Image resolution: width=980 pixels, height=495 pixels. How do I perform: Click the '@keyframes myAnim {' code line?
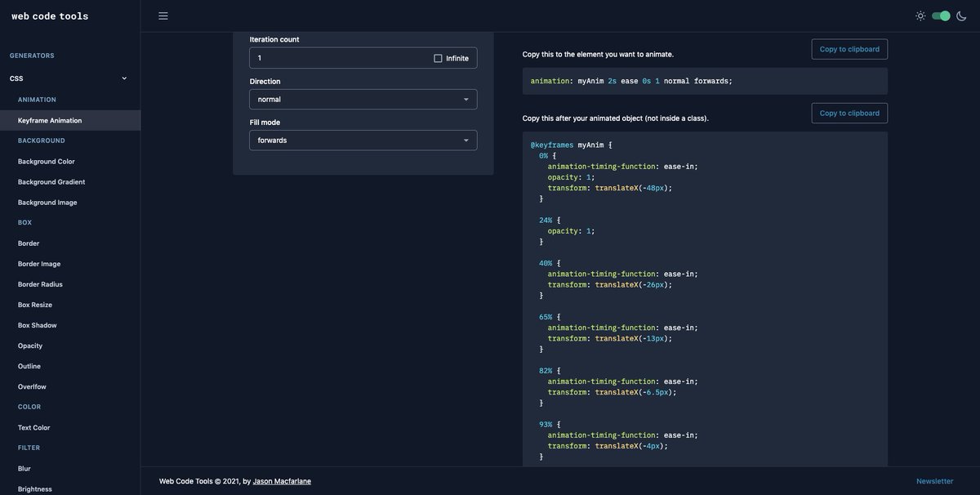click(571, 145)
